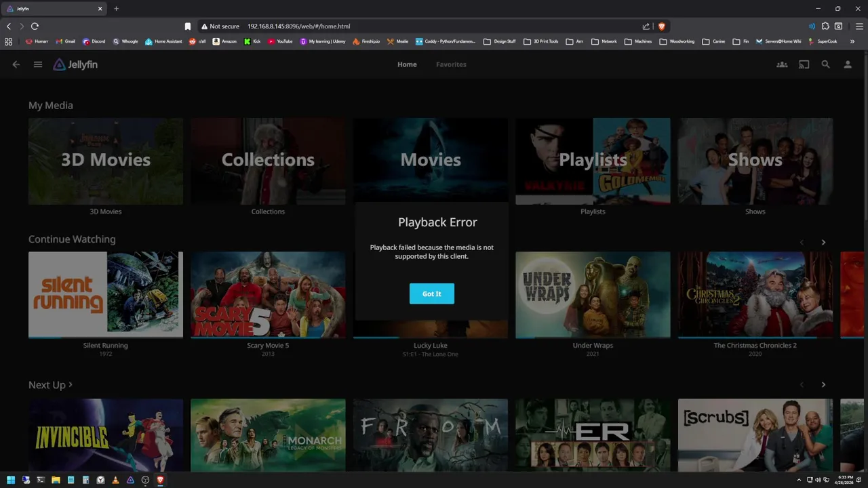Reload the page in browser

coord(35,26)
